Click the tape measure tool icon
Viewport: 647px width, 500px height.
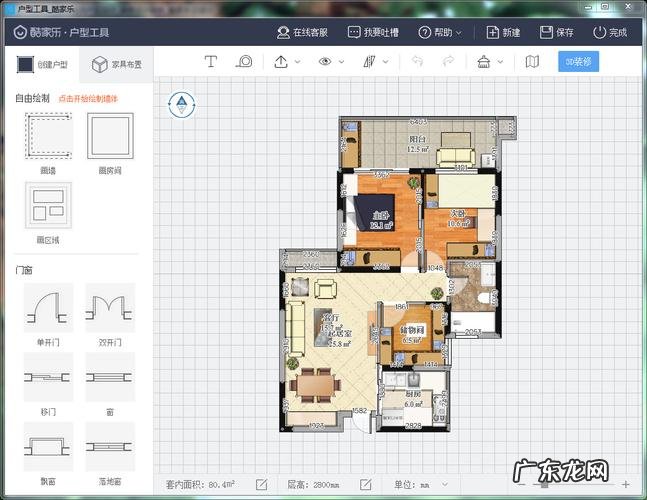(244, 62)
